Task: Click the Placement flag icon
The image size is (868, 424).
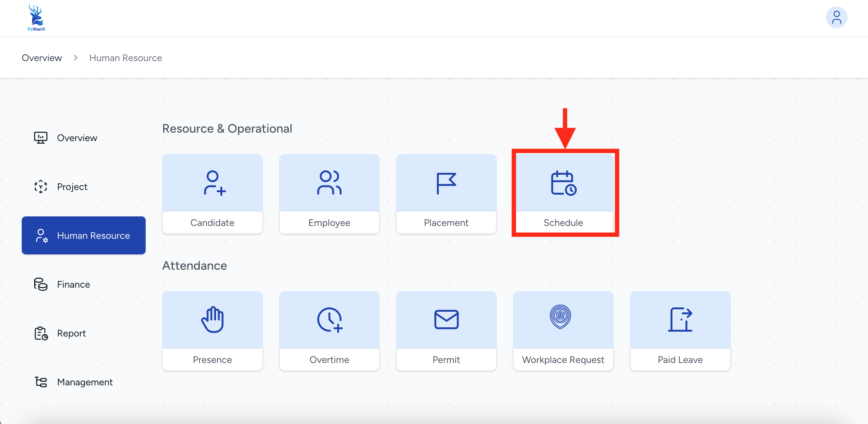Action: (x=446, y=184)
